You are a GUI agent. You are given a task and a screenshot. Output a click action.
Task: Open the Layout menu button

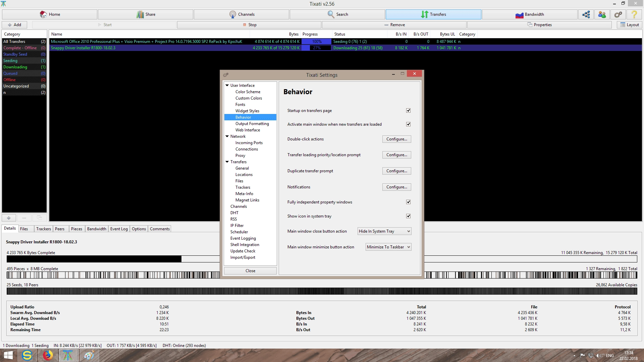click(629, 25)
